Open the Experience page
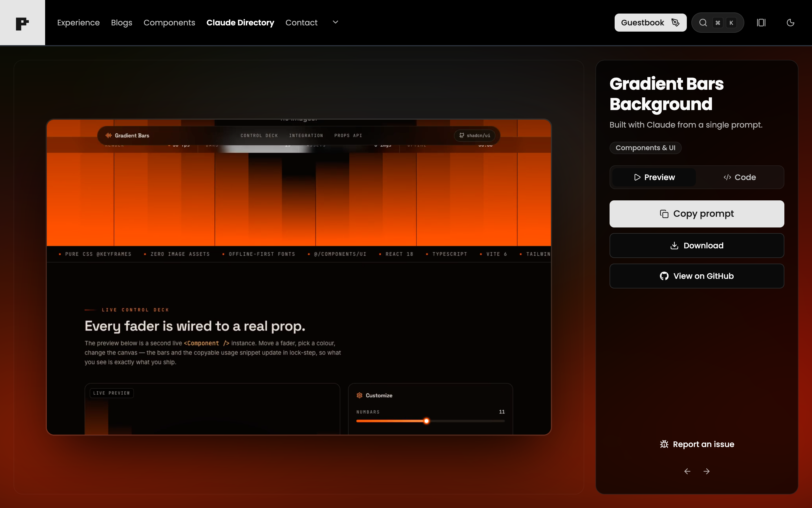Viewport: 812px width, 508px height. (78, 23)
